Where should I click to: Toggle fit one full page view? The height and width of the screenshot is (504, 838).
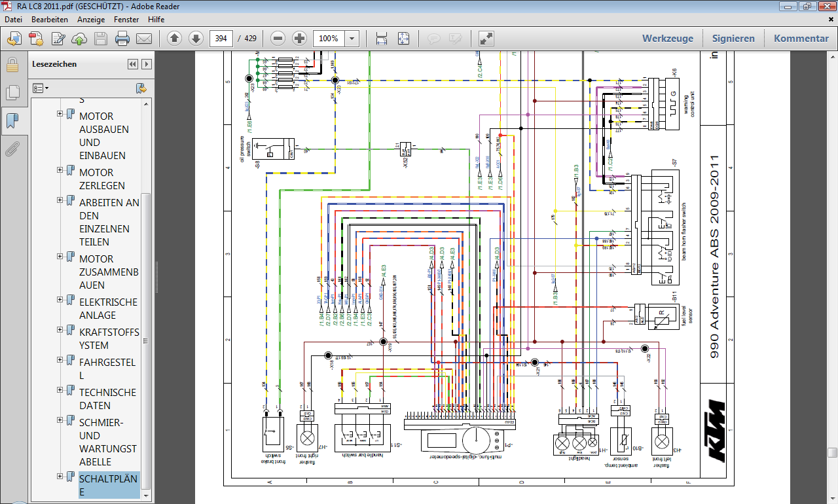tap(403, 39)
